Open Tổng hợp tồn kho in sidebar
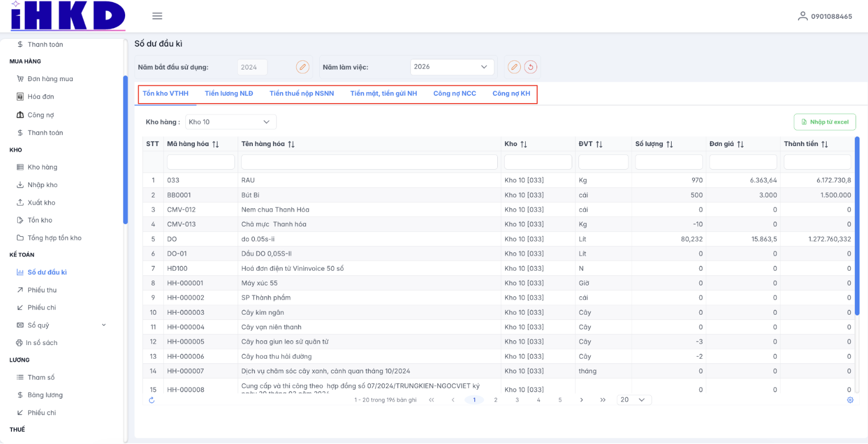Viewport: 868px width, 444px height. click(x=54, y=238)
